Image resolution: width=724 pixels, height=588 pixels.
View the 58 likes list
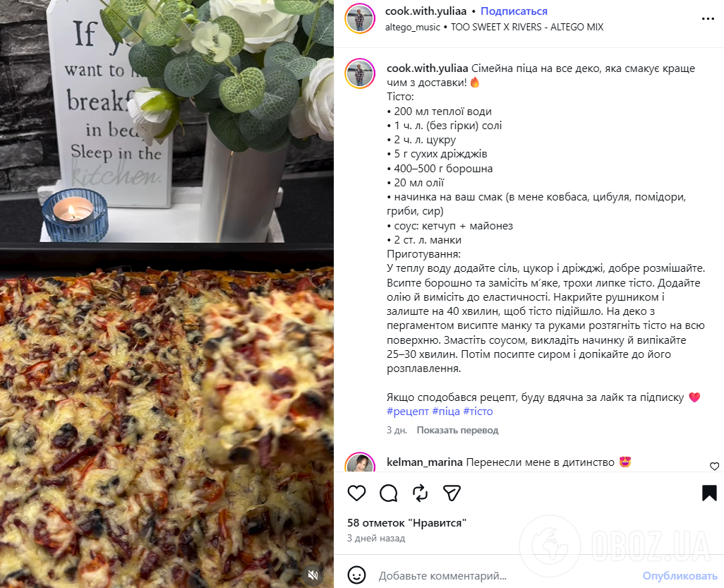(x=406, y=523)
